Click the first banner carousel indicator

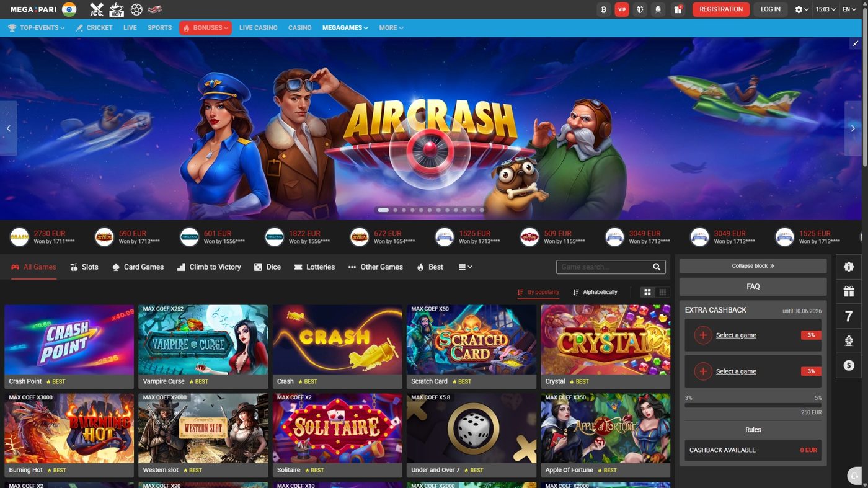coord(383,210)
